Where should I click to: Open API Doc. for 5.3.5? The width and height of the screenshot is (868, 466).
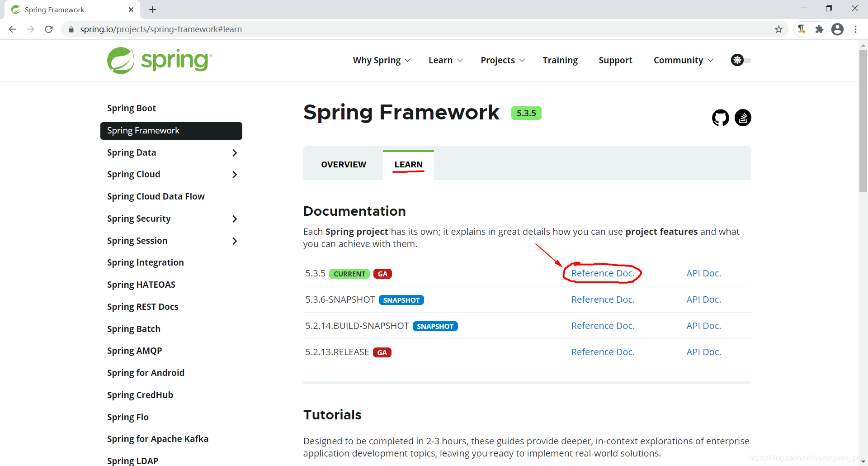pyautogui.click(x=704, y=273)
